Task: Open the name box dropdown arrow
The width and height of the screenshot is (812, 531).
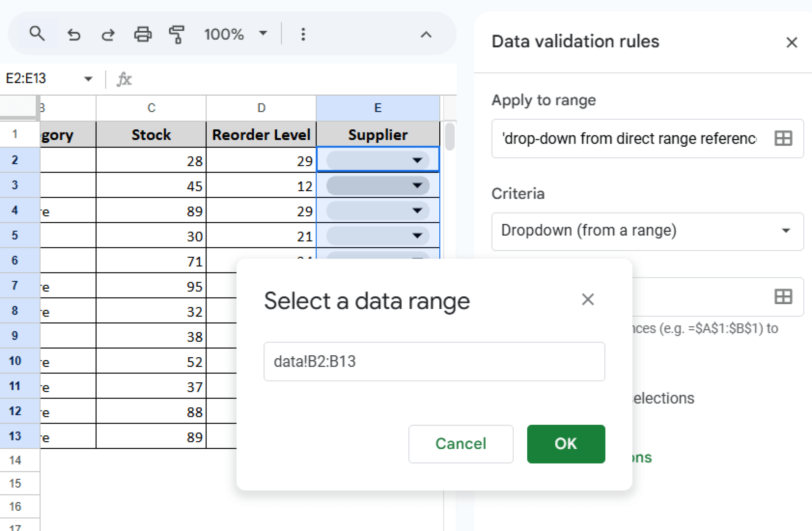Action: click(88, 79)
